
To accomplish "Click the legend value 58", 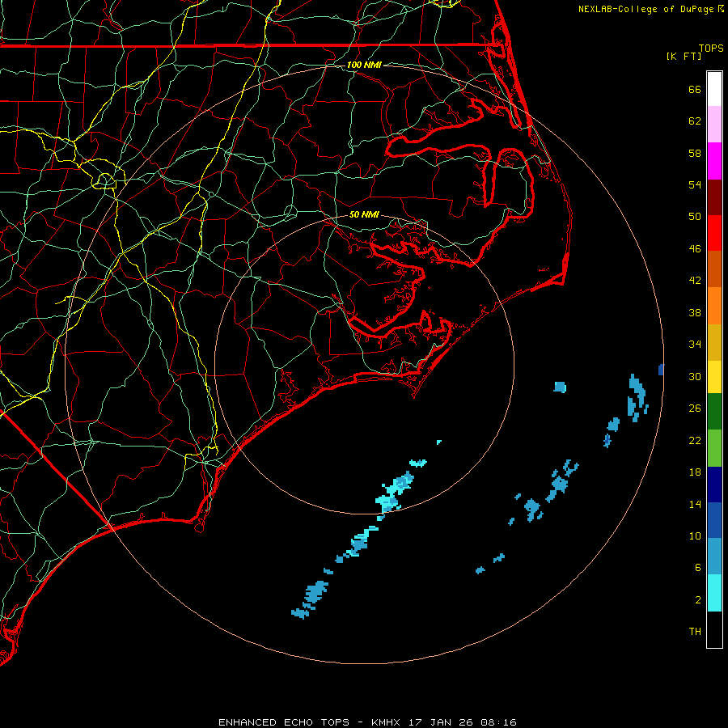I will tap(695, 153).
